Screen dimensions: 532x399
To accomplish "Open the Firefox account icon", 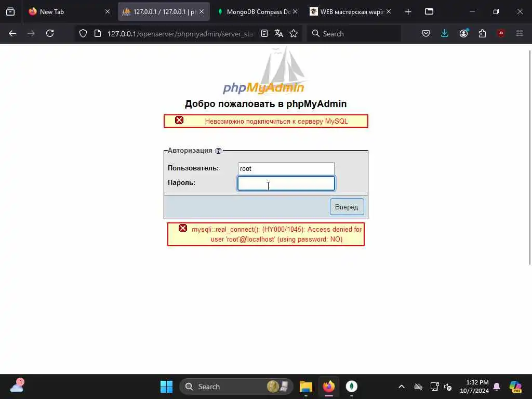I will click(x=463, y=33).
